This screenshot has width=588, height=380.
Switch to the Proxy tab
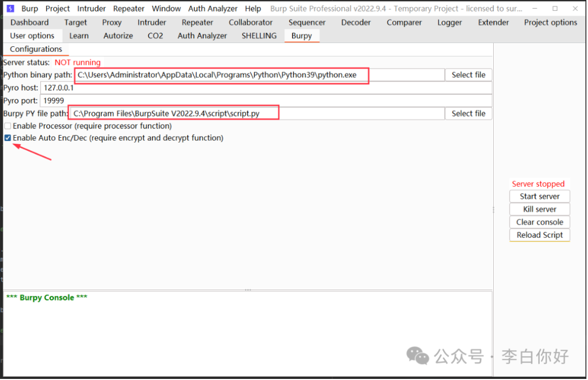(112, 22)
